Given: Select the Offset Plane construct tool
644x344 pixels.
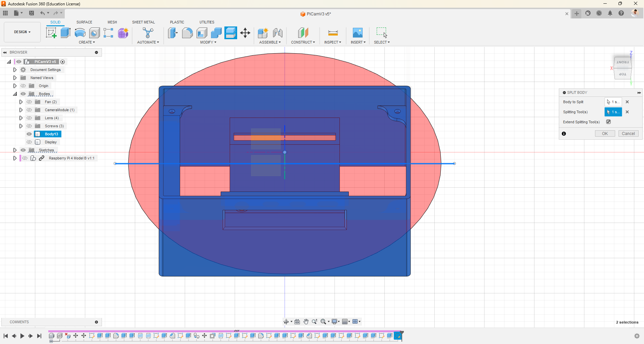Looking at the screenshot, I should click(x=303, y=33).
